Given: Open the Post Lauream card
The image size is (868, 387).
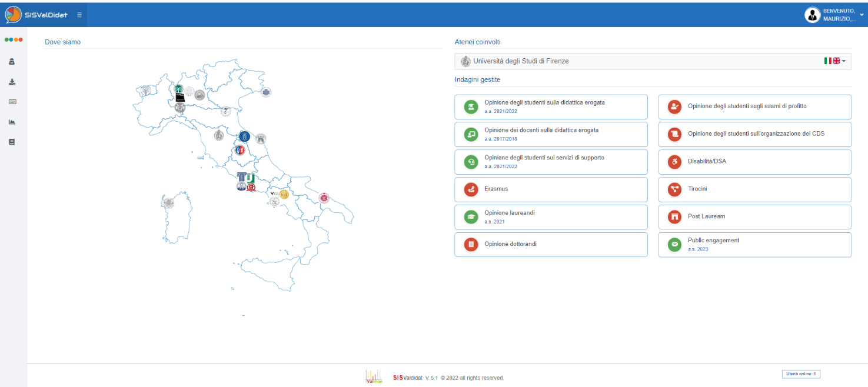Looking at the screenshot, I should [754, 217].
